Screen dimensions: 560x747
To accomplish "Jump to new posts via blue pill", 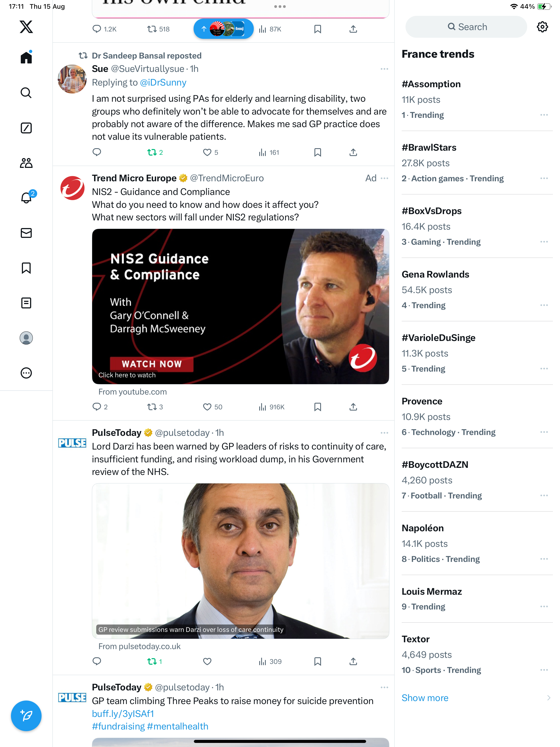I will (223, 29).
